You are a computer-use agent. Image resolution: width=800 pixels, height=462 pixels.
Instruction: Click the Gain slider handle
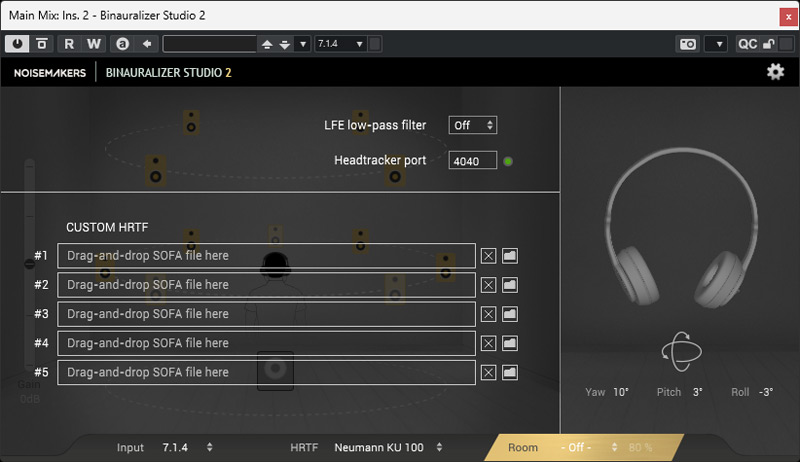(x=29, y=263)
